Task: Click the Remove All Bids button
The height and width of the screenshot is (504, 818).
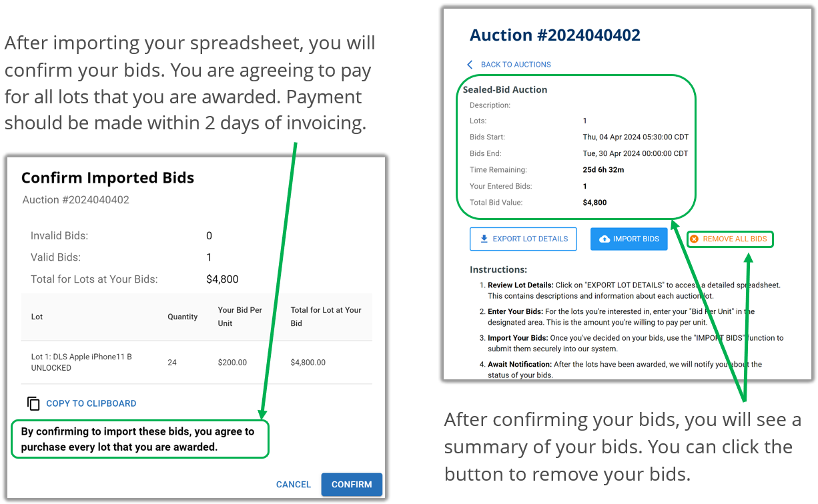Action: [x=730, y=239]
